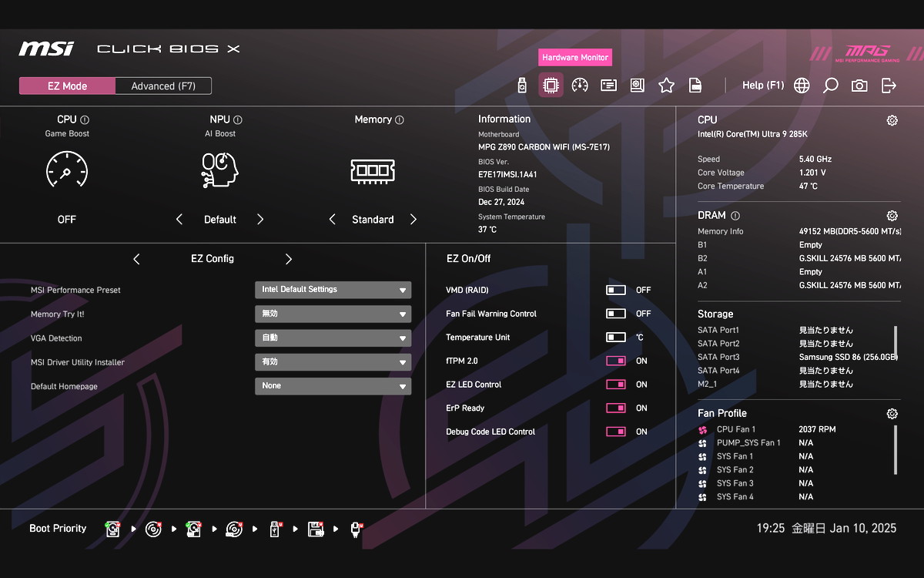Switch to EZ Mode tab

(x=67, y=86)
